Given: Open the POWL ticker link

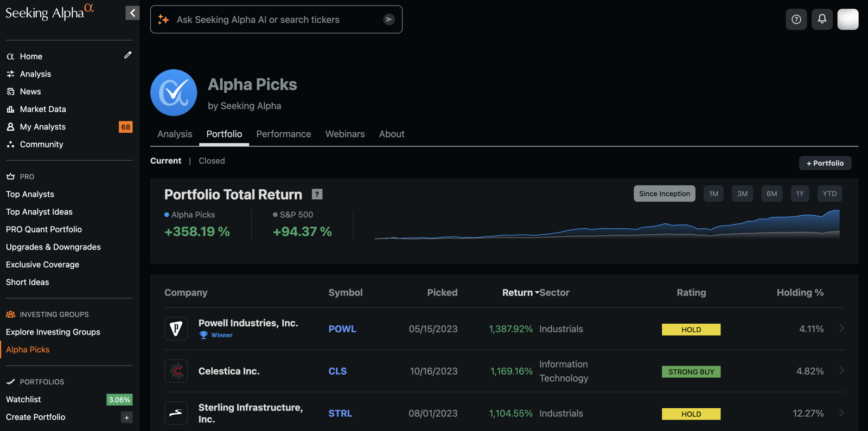Looking at the screenshot, I should tap(342, 329).
